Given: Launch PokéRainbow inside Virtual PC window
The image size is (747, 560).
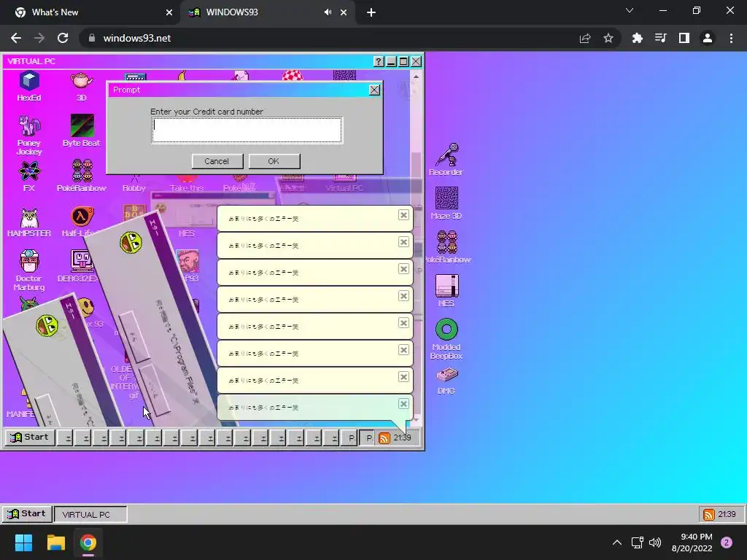Looking at the screenshot, I should pos(82,175).
